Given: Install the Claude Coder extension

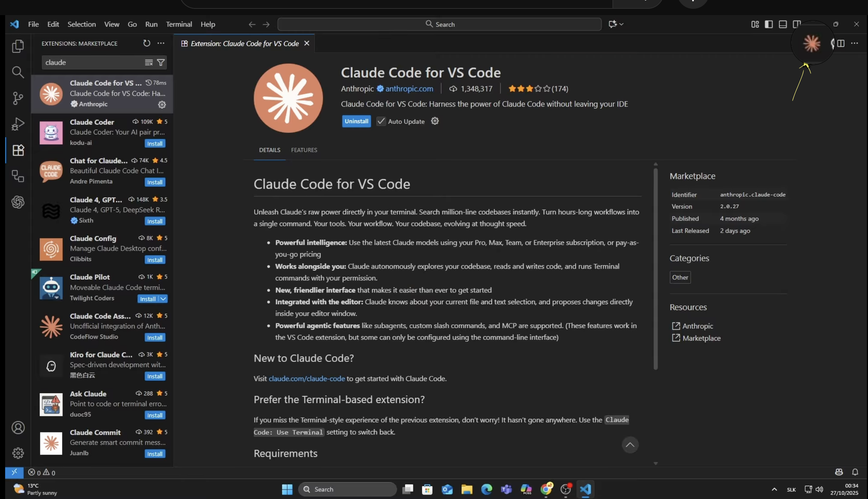Looking at the screenshot, I should (x=155, y=144).
